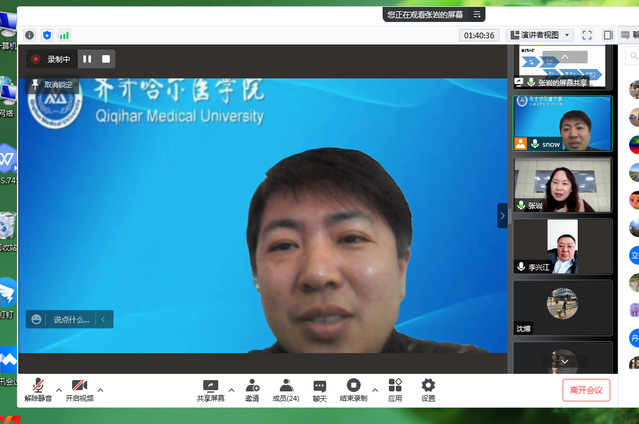
Task: Open meeting Settings (设置)
Action: coord(428,389)
